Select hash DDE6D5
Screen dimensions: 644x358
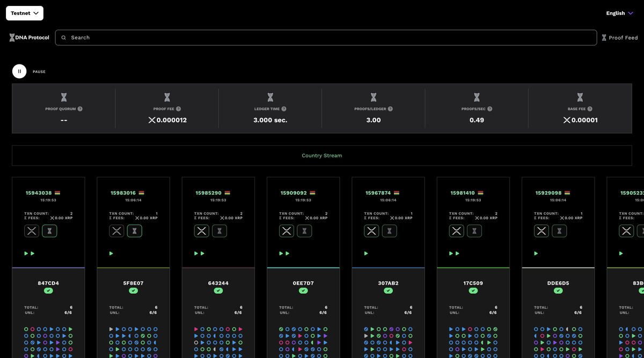pos(558,283)
